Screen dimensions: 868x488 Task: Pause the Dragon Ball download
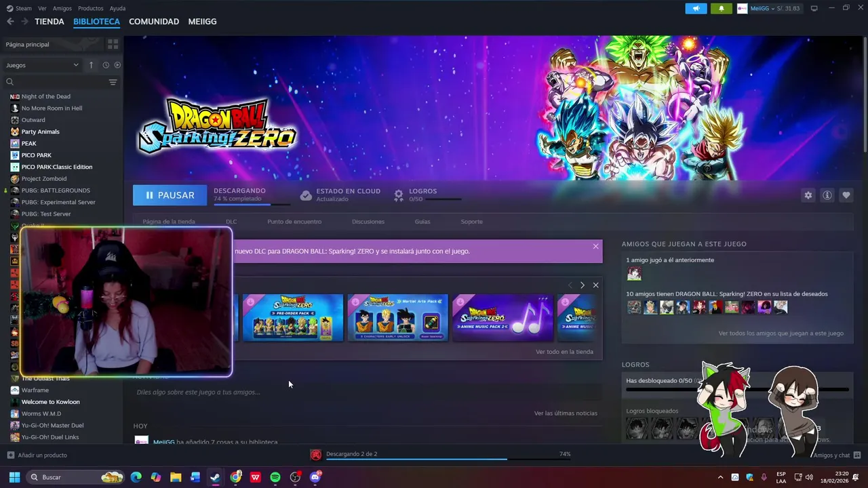coord(170,195)
